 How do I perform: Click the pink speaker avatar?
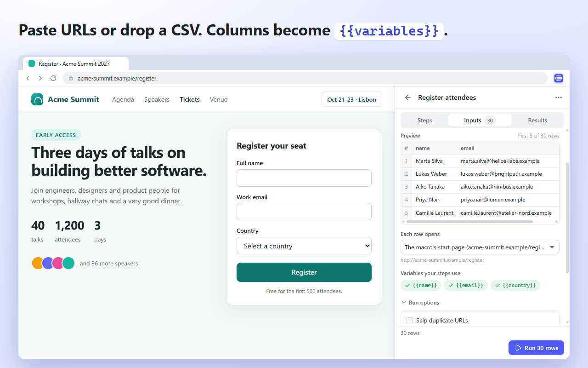58,263
